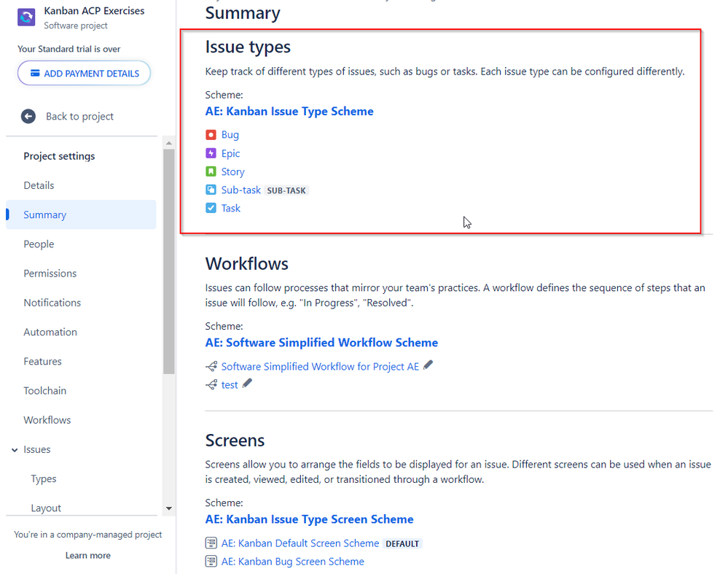Click the DEFAULT label badge
The height and width of the screenshot is (574, 728).
point(402,543)
